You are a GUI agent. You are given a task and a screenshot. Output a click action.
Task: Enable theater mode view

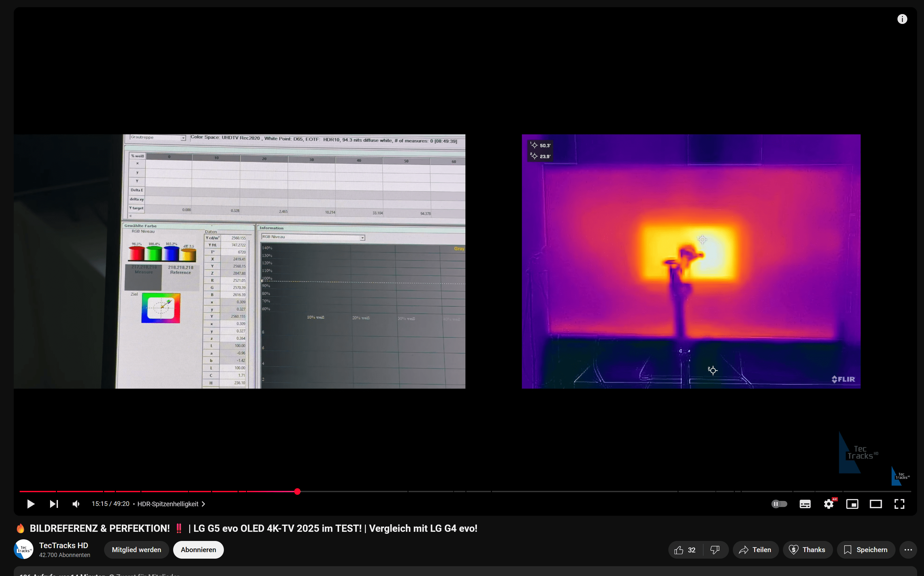tap(876, 504)
